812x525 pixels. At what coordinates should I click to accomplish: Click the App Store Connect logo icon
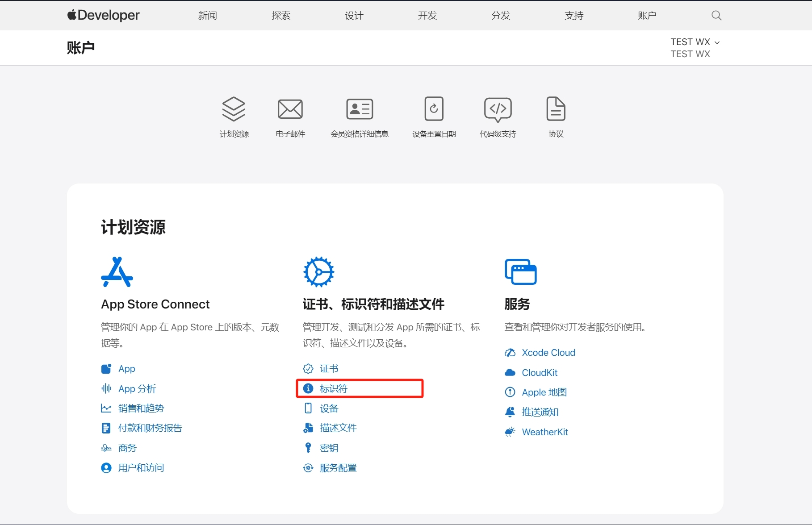click(x=117, y=272)
